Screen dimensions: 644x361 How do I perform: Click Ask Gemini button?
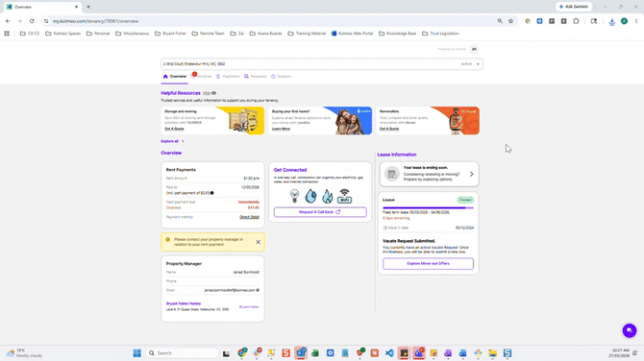point(574,7)
